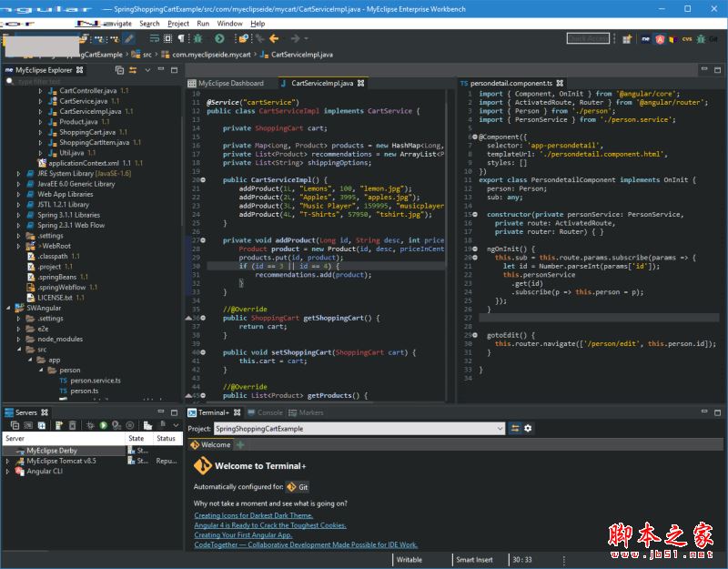Open 'Angular 4 is Ready to Crack' link
This screenshot has width=728, height=569.
pyautogui.click(x=270, y=525)
